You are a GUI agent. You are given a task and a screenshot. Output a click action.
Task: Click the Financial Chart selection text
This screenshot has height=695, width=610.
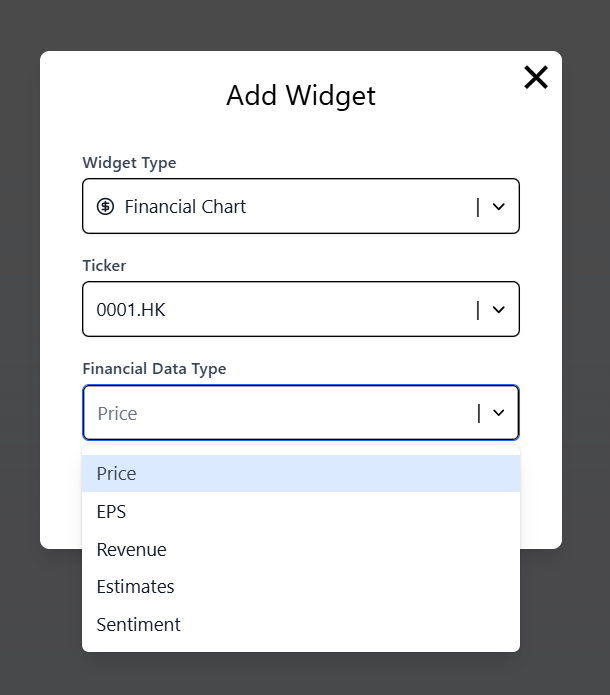coord(185,207)
